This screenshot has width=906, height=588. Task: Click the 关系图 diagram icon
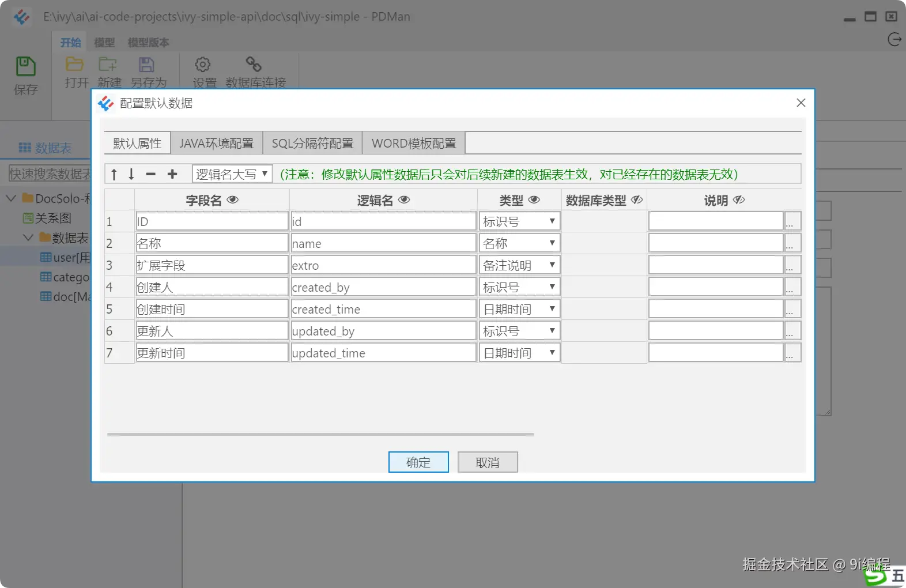tap(28, 218)
